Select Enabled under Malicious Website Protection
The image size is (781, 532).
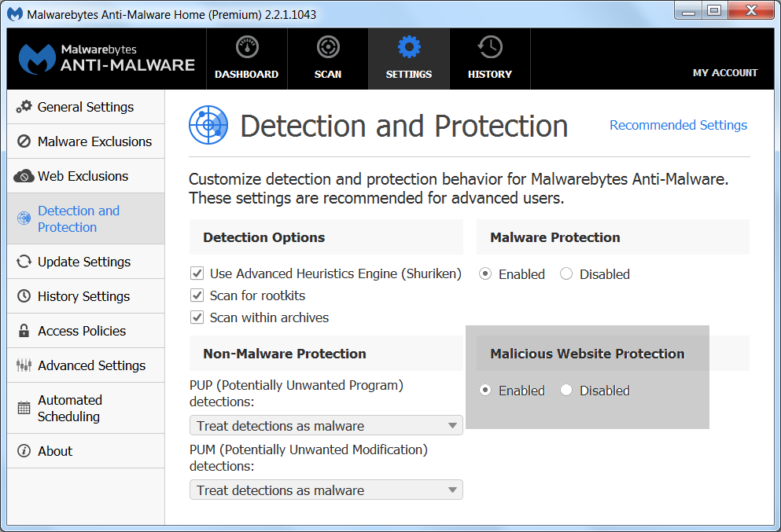[x=485, y=391]
